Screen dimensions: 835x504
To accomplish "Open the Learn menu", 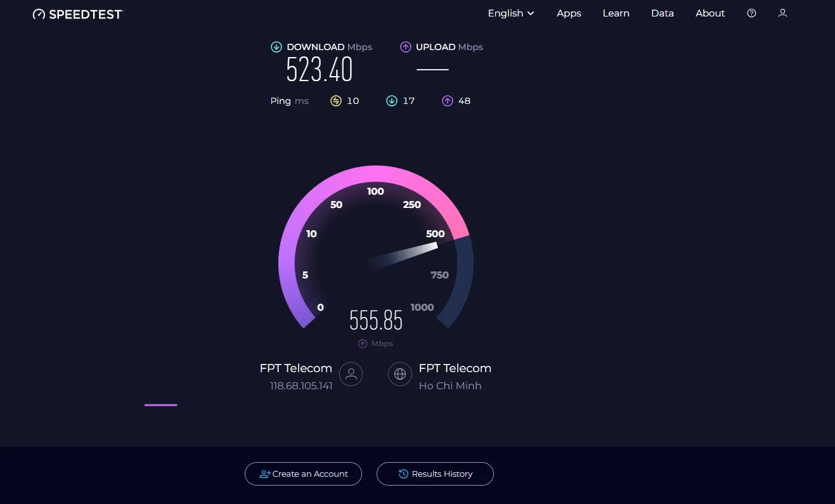I will tap(616, 13).
